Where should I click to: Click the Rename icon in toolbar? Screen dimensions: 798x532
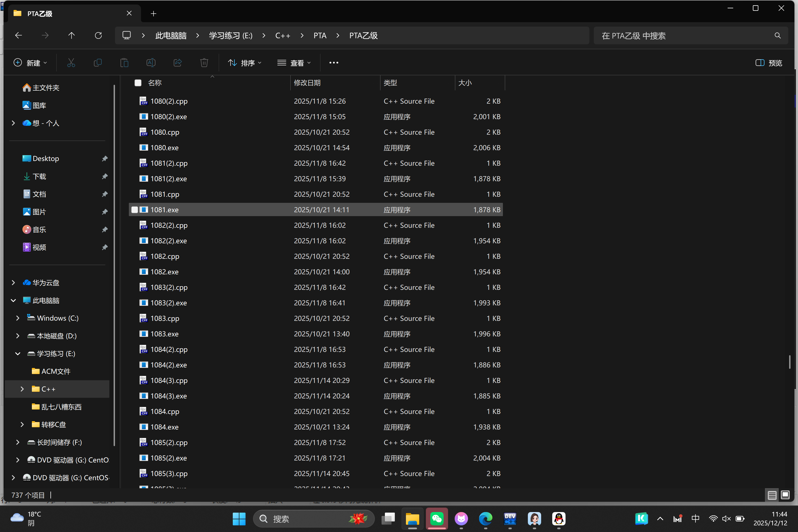pyautogui.click(x=151, y=63)
